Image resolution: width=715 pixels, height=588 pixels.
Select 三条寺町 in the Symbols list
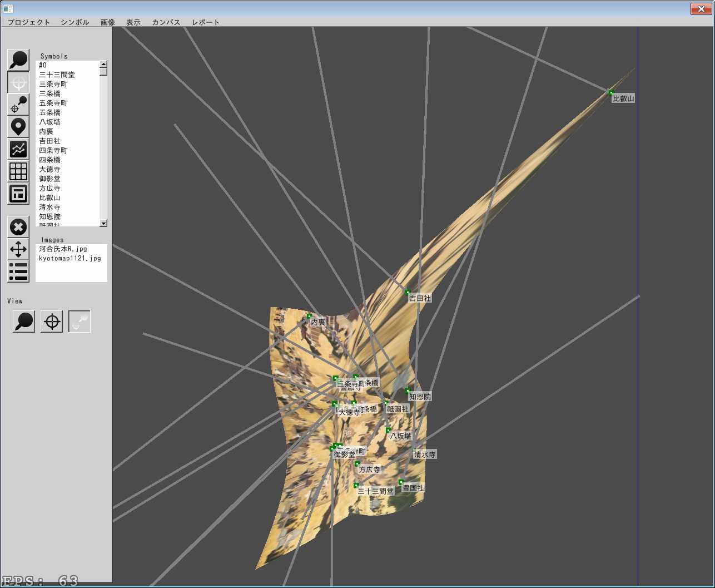point(68,84)
